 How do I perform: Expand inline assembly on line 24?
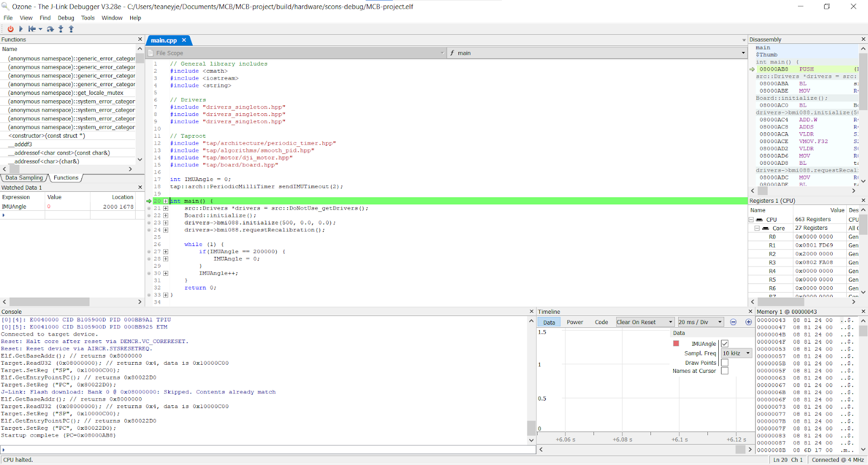click(x=165, y=230)
